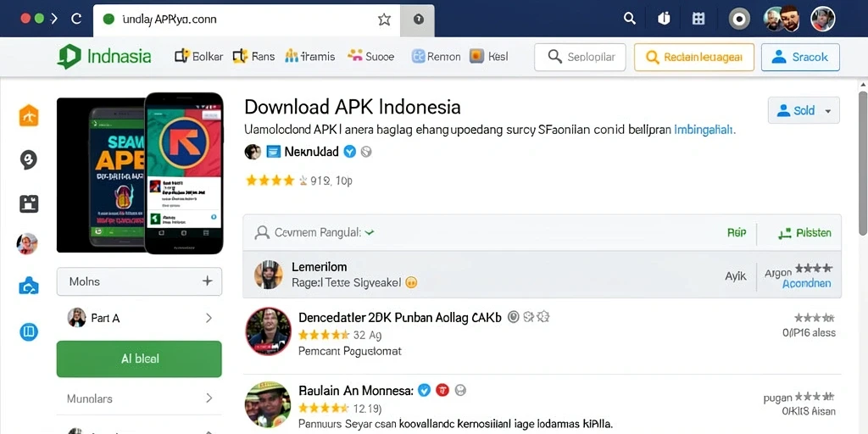
Task: Open the app screenshot thumbnail
Action: 140,173
